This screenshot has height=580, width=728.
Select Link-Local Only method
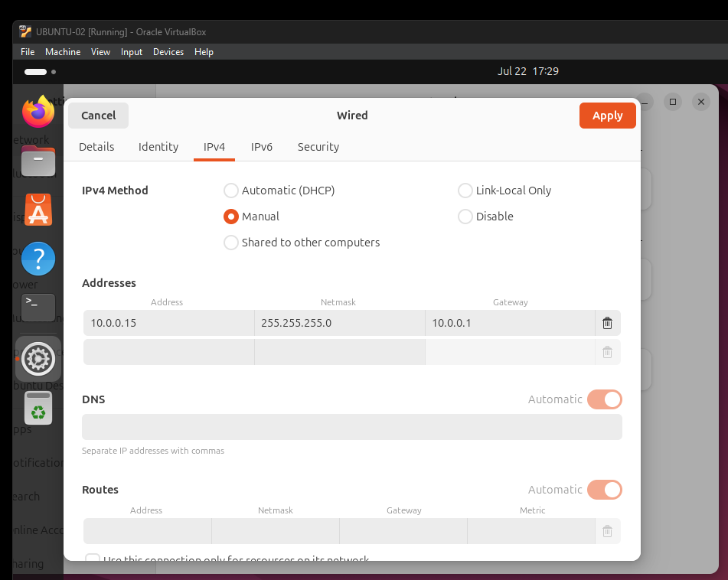[x=465, y=191]
